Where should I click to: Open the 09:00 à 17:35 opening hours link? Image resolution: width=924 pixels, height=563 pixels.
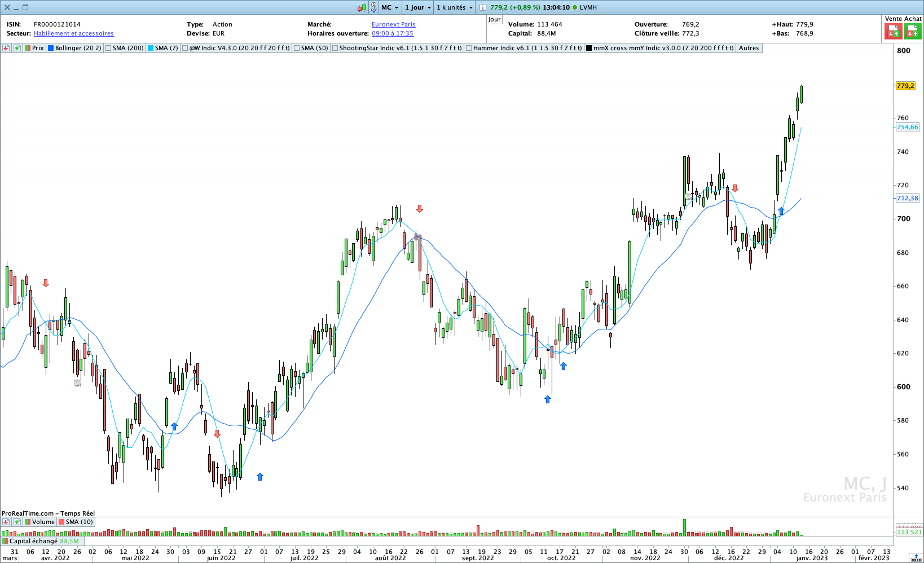pyautogui.click(x=393, y=33)
